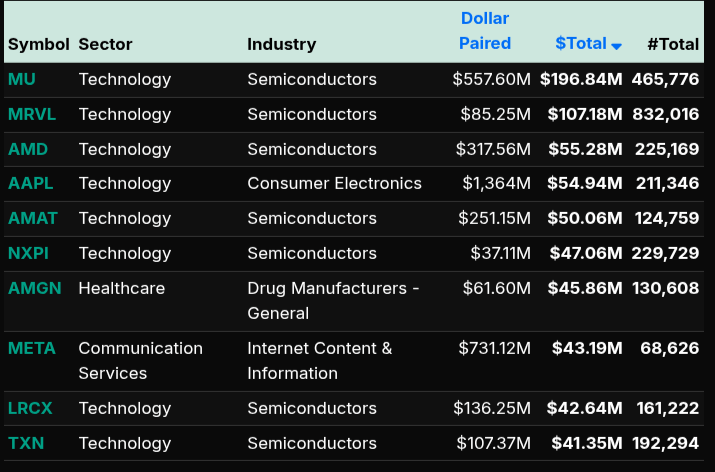Open the AMD symbol link
This screenshot has width=715, height=472.
(28, 149)
